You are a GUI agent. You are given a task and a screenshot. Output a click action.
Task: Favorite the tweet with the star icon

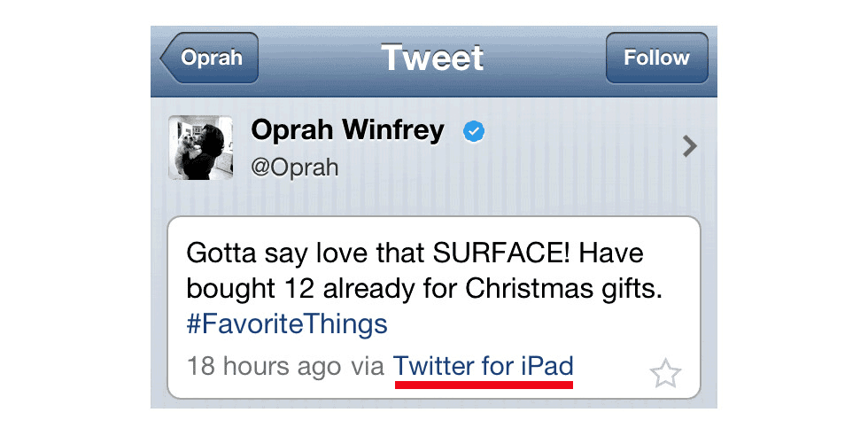tap(664, 373)
